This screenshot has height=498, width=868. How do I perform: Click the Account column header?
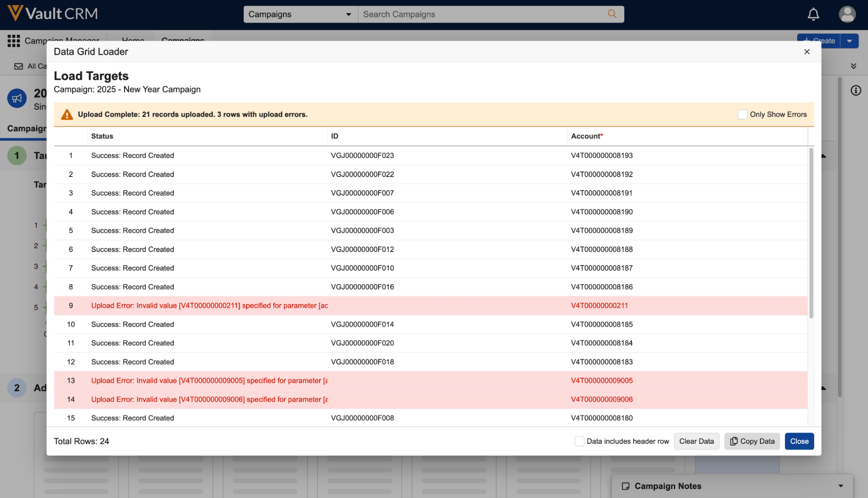pyautogui.click(x=586, y=136)
